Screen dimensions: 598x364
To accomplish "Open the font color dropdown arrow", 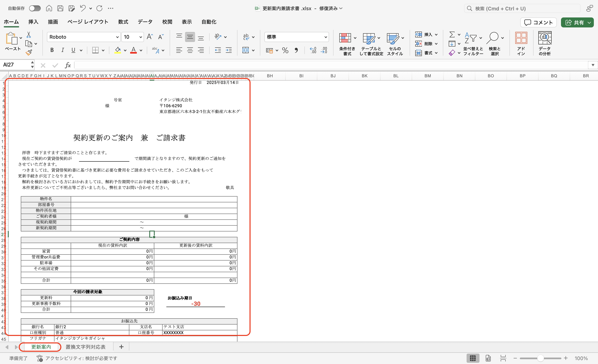I will point(141,50).
